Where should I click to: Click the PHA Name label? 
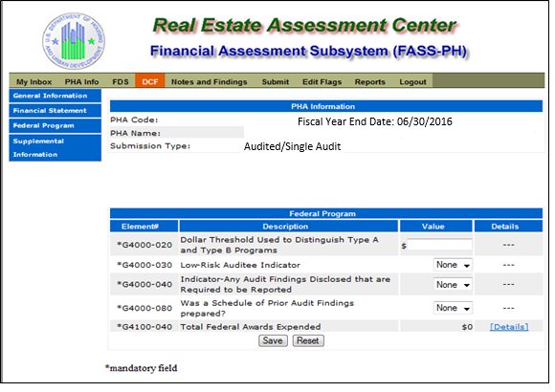136,134
